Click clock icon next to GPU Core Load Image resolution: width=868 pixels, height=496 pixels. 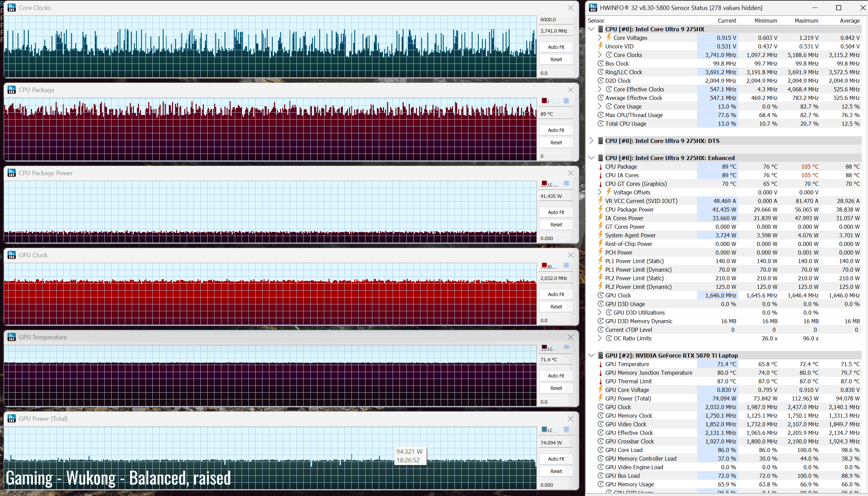coord(600,450)
